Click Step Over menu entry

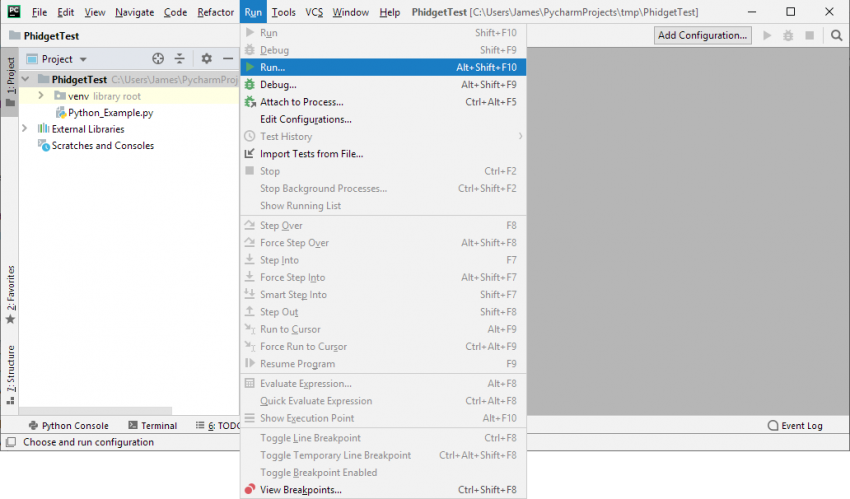click(x=383, y=225)
